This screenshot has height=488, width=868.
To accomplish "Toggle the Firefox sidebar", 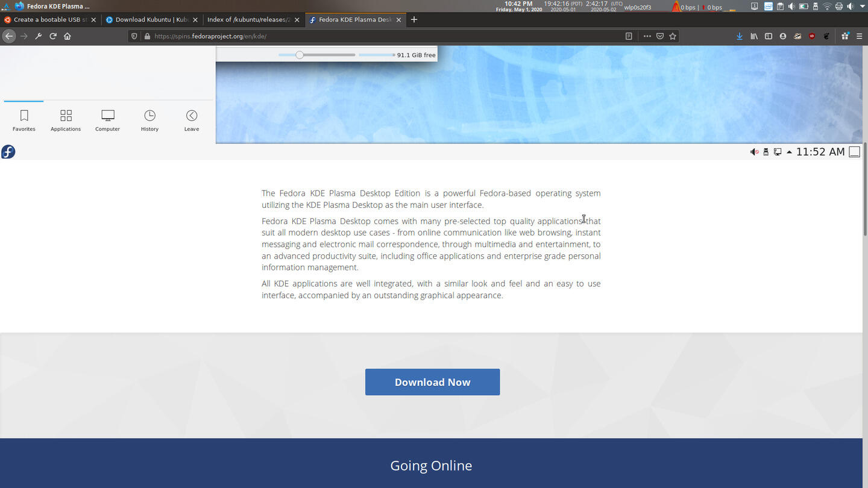I will tap(769, 36).
